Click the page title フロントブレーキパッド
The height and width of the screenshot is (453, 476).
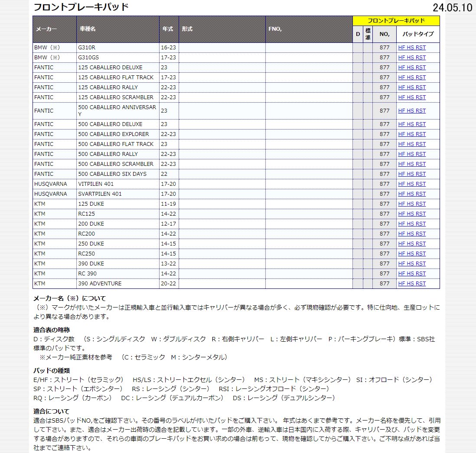[x=81, y=7]
